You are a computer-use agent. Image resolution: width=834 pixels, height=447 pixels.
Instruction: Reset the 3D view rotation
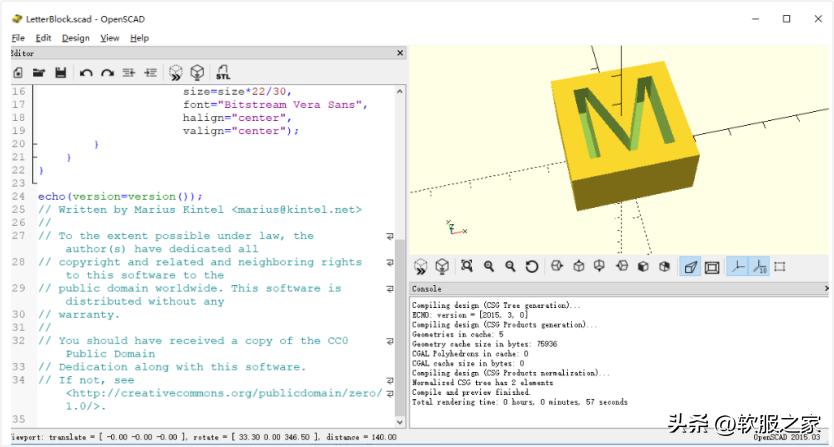tap(532, 267)
